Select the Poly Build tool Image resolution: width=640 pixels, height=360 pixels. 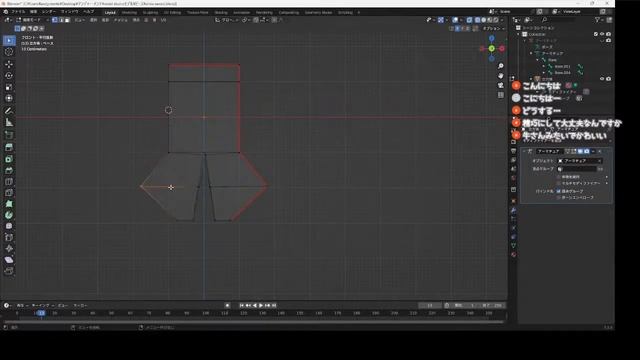point(9,204)
